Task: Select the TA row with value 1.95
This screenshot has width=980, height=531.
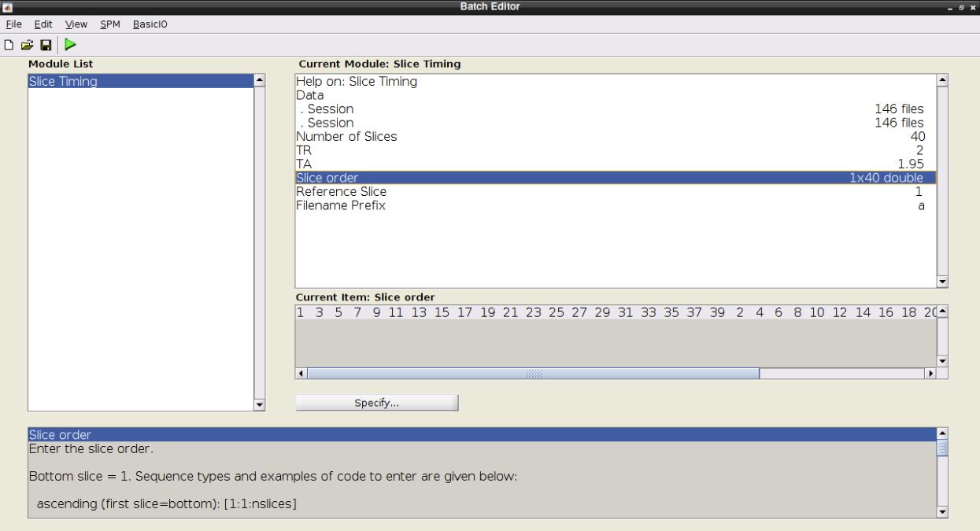Action: [616, 164]
